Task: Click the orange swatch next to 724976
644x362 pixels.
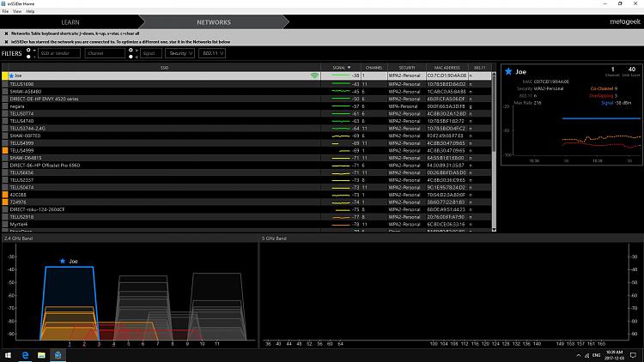Action: [5, 202]
